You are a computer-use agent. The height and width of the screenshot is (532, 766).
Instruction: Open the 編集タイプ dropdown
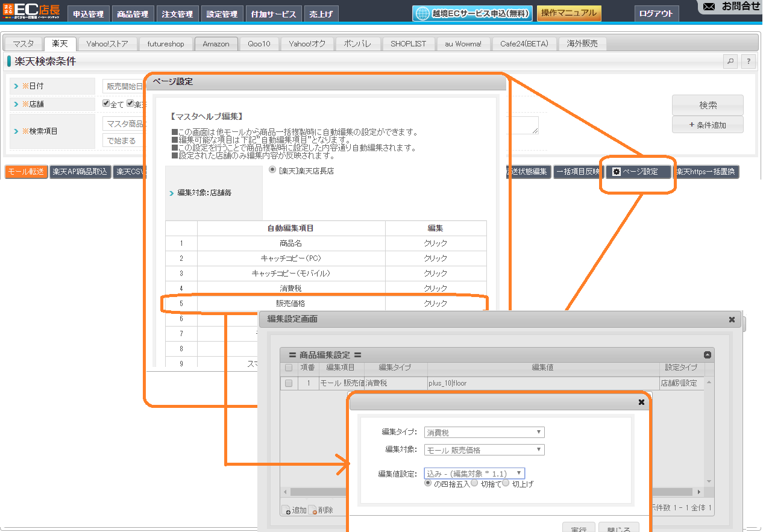(485, 433)
